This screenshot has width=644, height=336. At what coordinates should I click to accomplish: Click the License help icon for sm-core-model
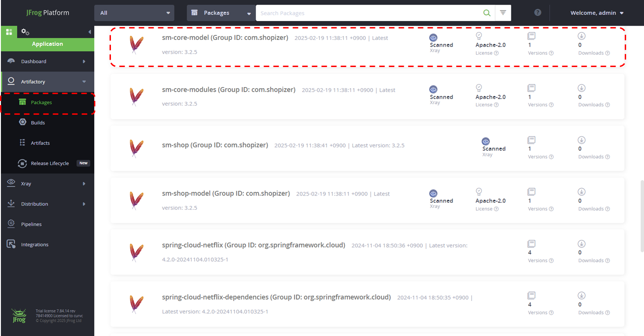[496, 53]
